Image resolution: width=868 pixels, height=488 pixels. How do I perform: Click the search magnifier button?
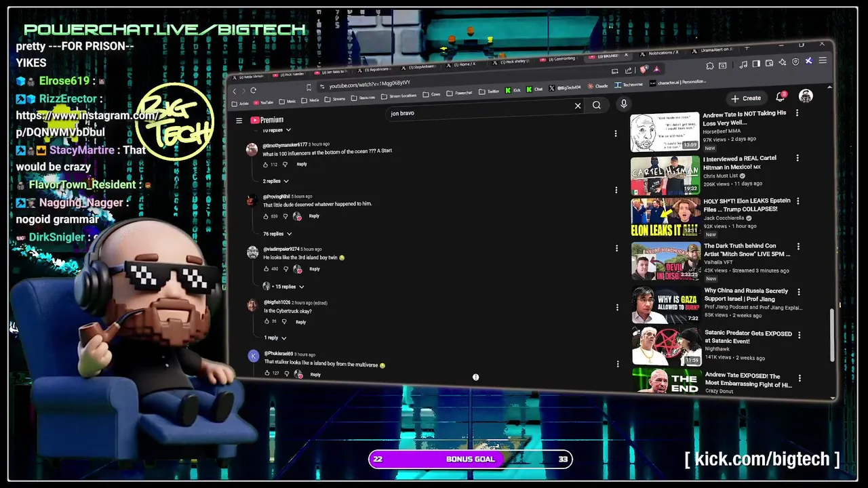[x=597, y=105]
